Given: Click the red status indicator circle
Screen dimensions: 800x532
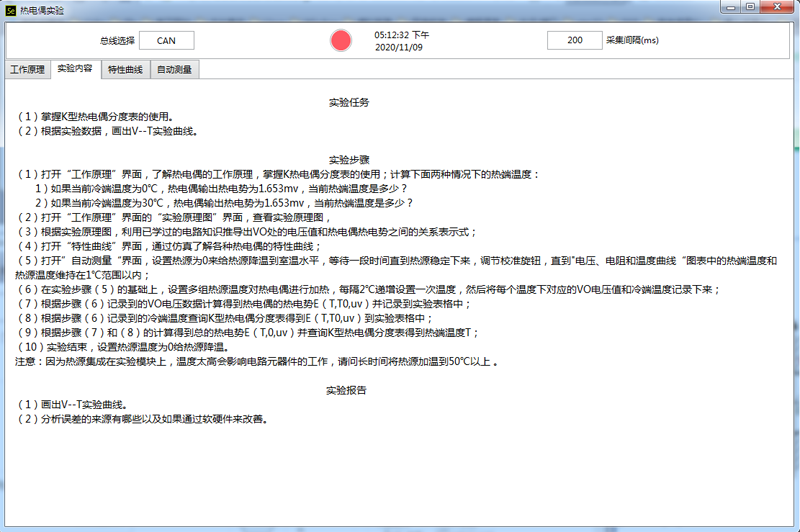Looking at the screenshot, I should (x=342, y=40).
